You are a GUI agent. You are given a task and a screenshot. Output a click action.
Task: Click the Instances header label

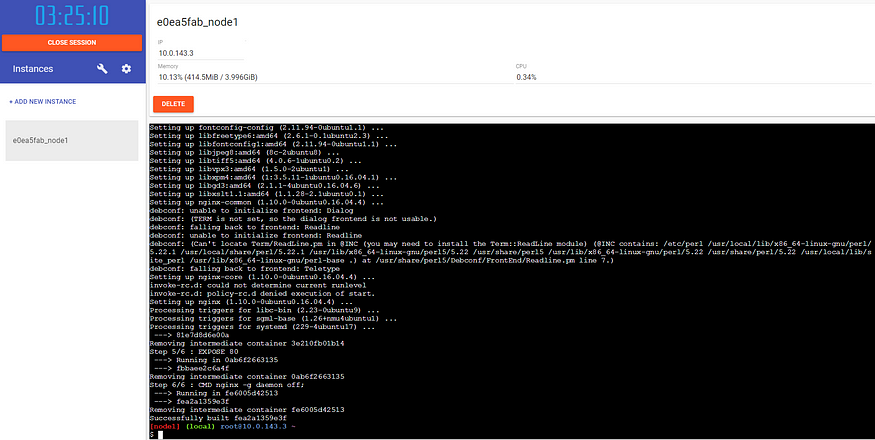(33, 69)
